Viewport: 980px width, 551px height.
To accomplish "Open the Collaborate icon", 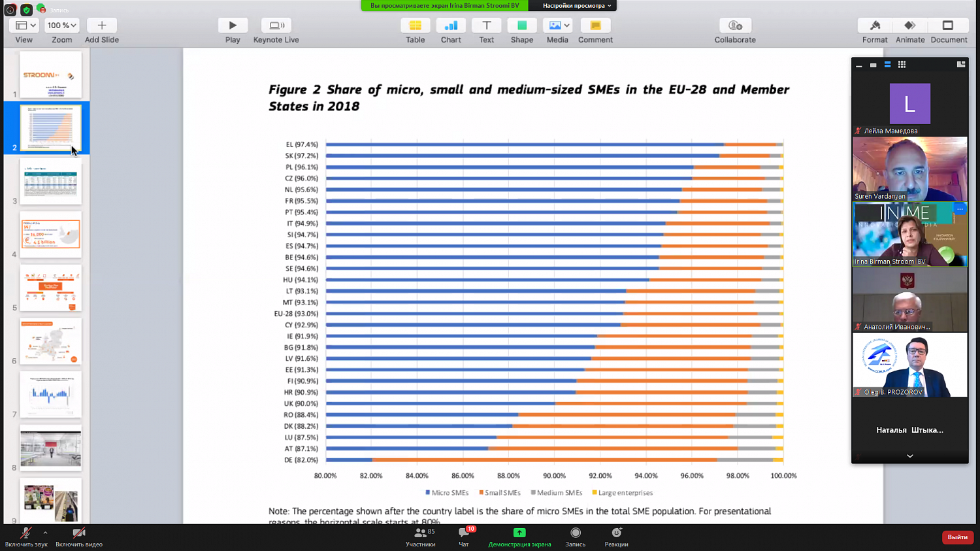I will click(735, 25).
